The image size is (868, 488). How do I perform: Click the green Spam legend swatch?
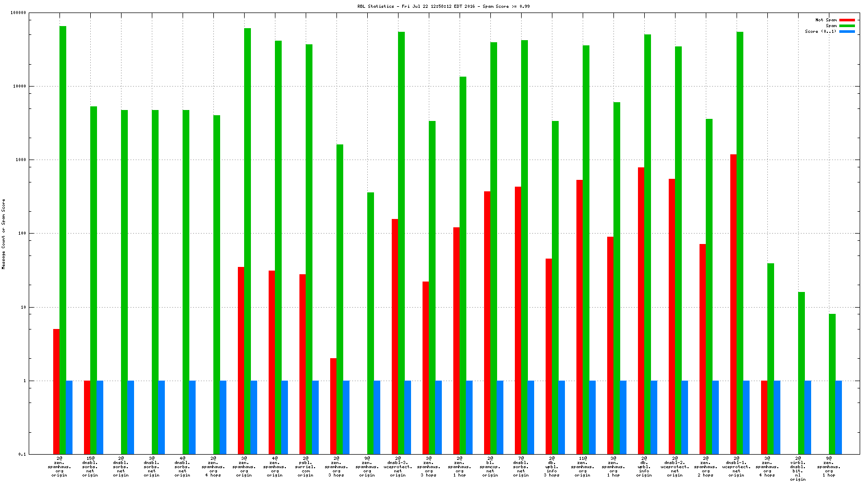tap(847, 26)
